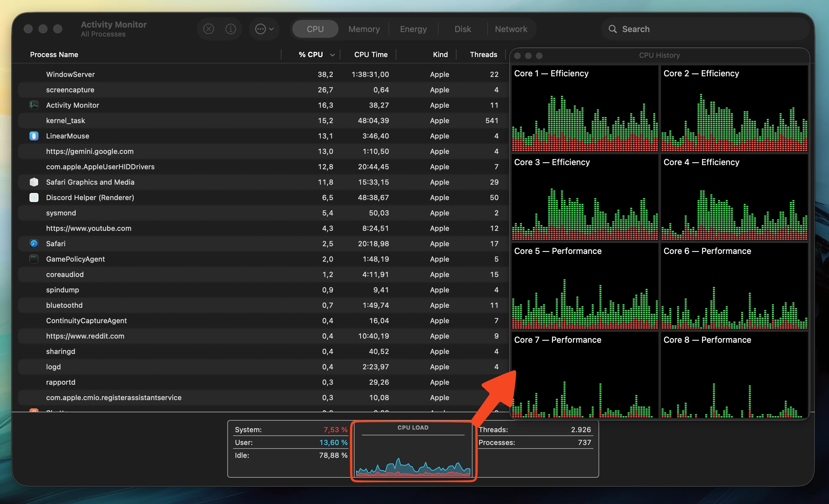This screenshot has height=504, width=829.
Task: Select the https://gemini.google.com process row
Action: 263,151
